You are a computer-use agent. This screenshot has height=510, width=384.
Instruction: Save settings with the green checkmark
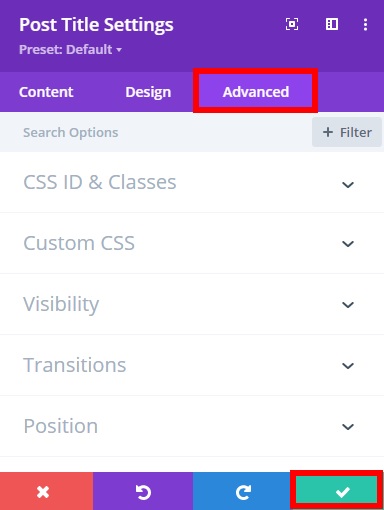click(337, 491)
